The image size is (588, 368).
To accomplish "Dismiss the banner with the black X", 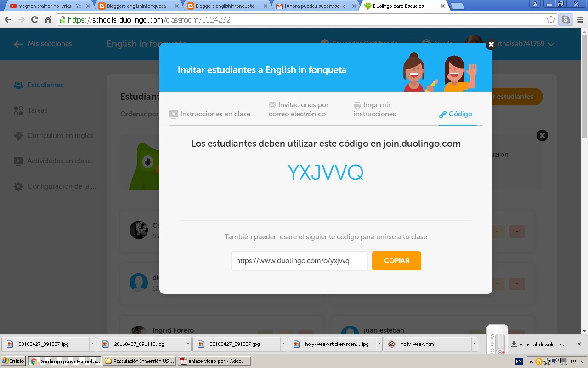I will [542, 135].
